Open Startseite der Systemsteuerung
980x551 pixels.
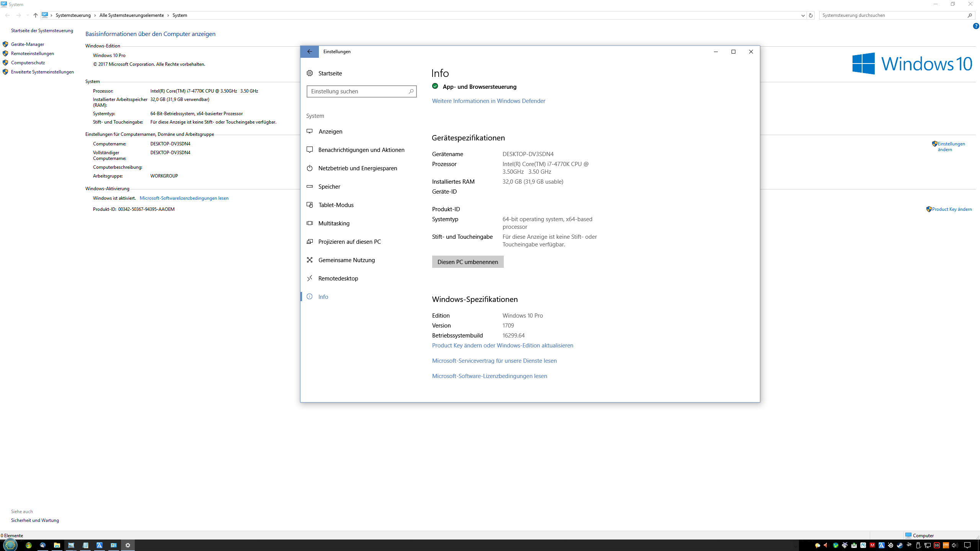click(x=42, y=31)
